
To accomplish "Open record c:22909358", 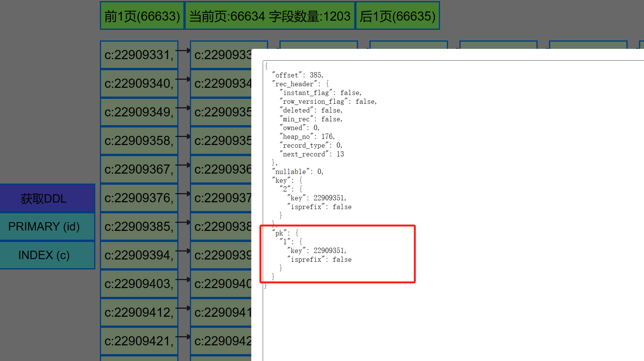I will click(139, 141).
